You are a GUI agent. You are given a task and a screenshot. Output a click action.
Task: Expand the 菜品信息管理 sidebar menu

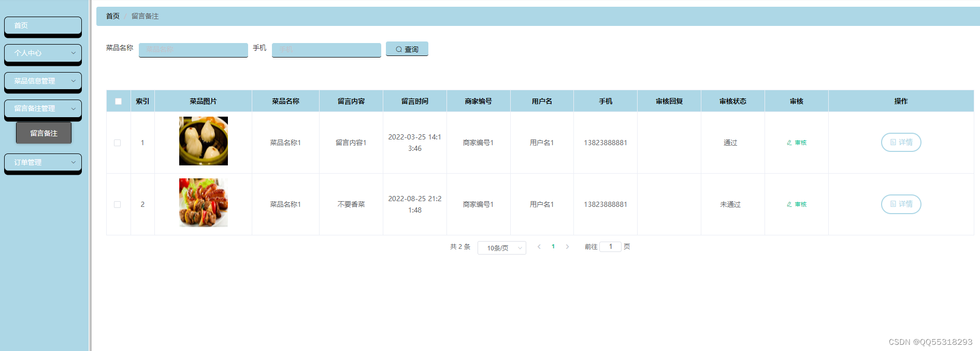43,81
